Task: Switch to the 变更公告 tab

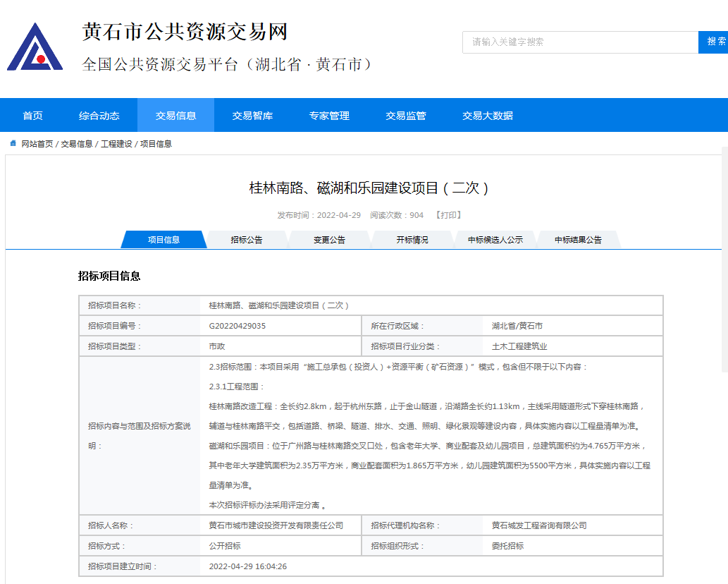Action: pyautogui.click(x=329, y=240)
